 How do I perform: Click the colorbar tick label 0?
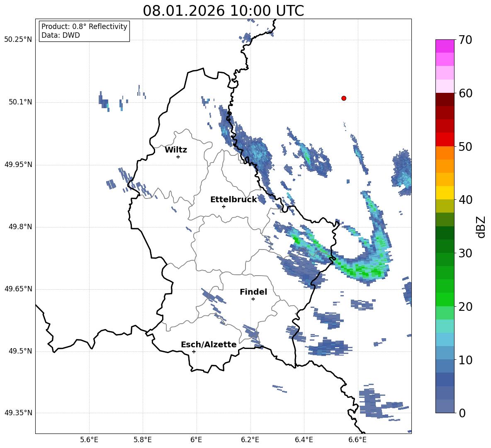tap(462, 413)
